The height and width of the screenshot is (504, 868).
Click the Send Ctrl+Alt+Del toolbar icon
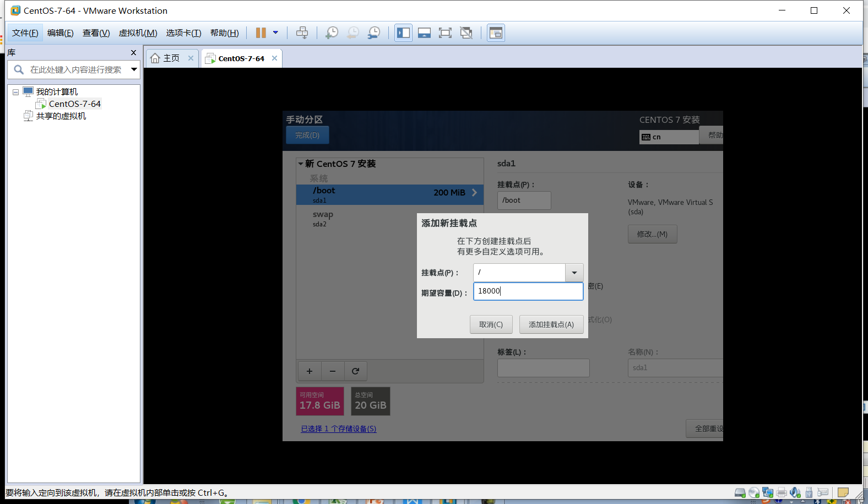[302, 33]
